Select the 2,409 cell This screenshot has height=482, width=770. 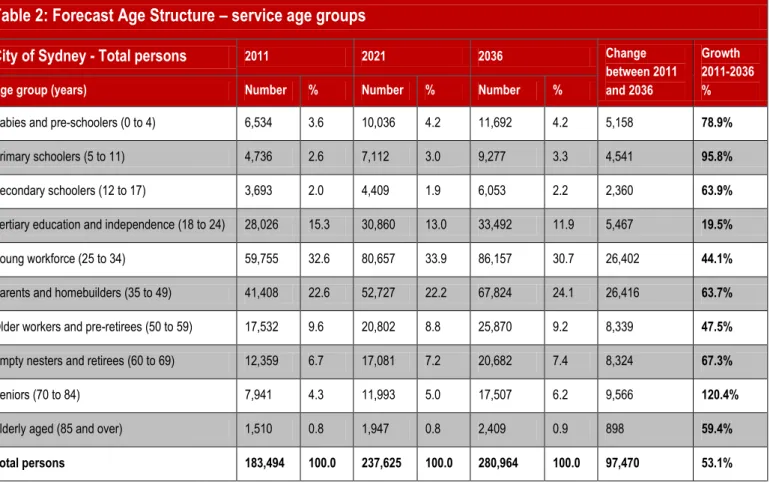point(492,429)
